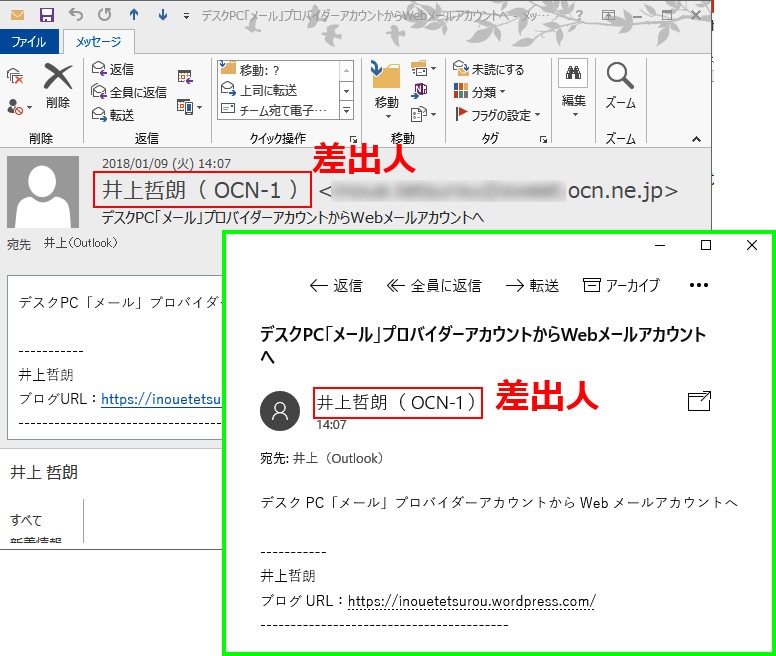
Task: Collapse the ribbon with the chevron
Action: (696, 139)
